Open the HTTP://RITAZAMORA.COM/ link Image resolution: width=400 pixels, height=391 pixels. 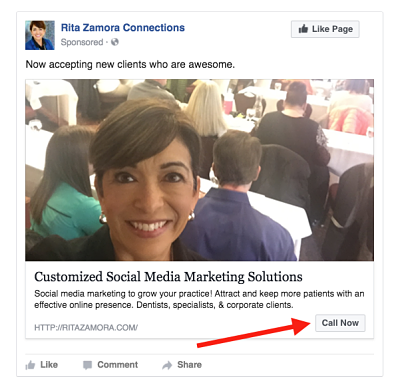pyautogui.click(x=86, y=327)
